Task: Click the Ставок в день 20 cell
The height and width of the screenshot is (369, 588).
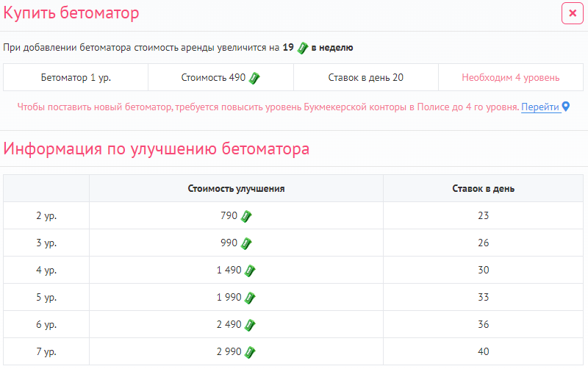Action: click(365, 77)
